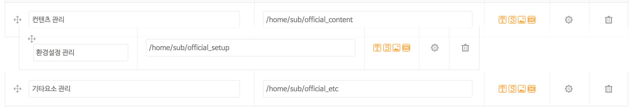This screenshot has height=108, width=644.
Task: Click the T icon in official_setup row
Action: (x=377, y=48)
